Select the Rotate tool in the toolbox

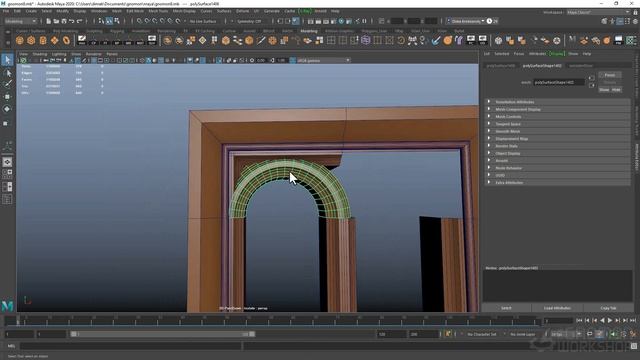click(7, 109)
